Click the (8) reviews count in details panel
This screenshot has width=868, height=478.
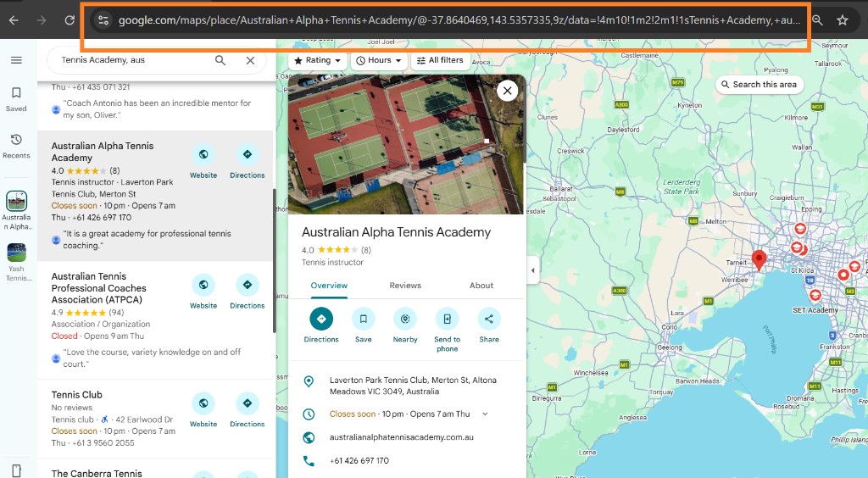[366, 250]
